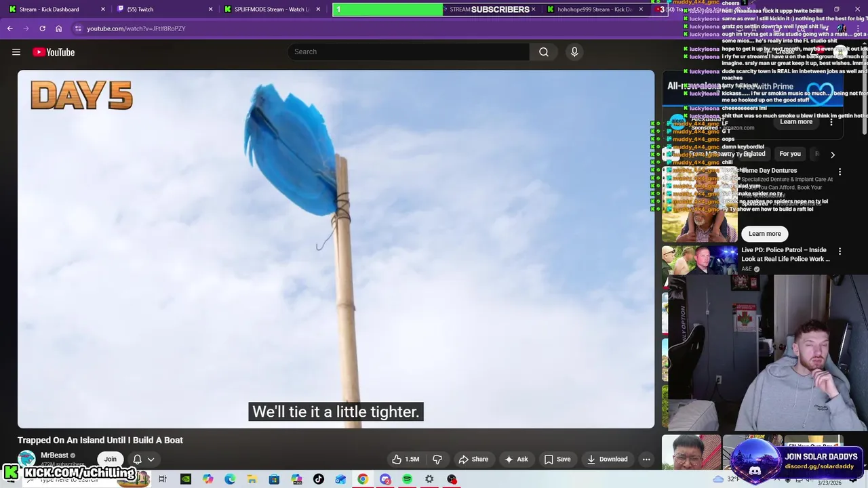Open Discord in taskbar

385,479
